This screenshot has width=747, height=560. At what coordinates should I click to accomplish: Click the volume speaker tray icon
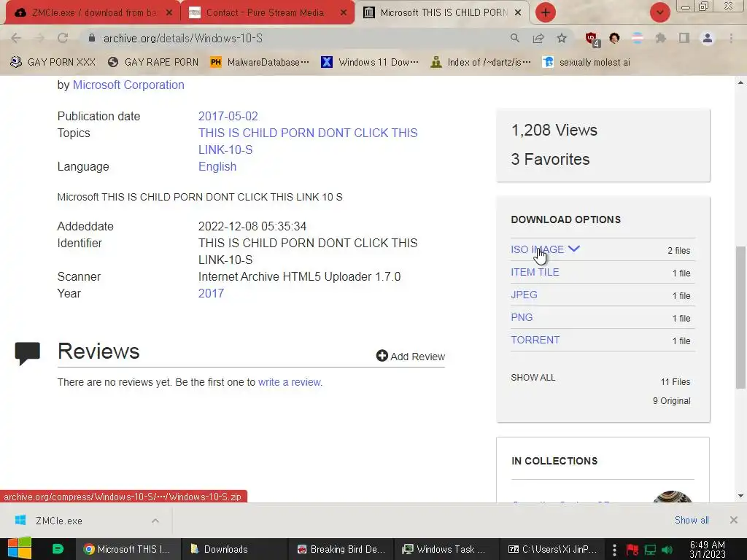click(x=667, y=550)
